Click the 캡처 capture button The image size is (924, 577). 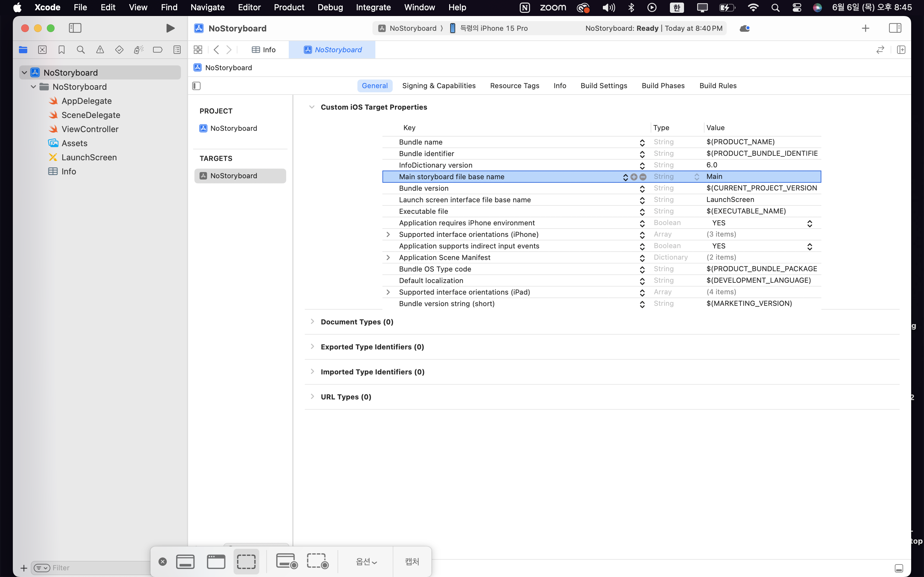click(412, 561)
